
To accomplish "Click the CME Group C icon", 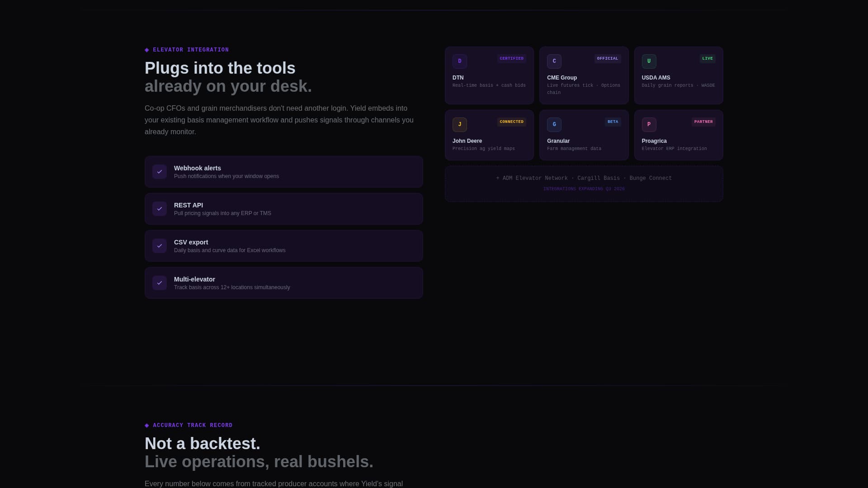I will coord(554,61).
